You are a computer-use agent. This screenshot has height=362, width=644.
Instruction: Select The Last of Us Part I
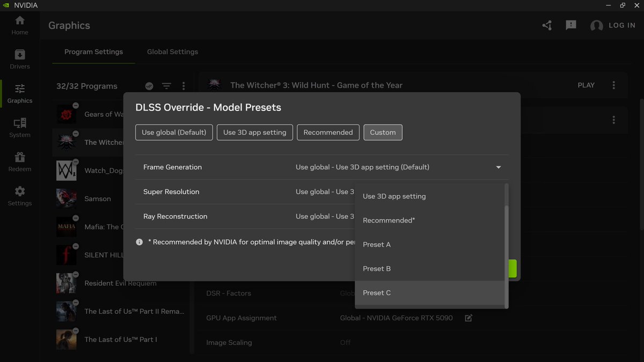[x=121, y=339]
